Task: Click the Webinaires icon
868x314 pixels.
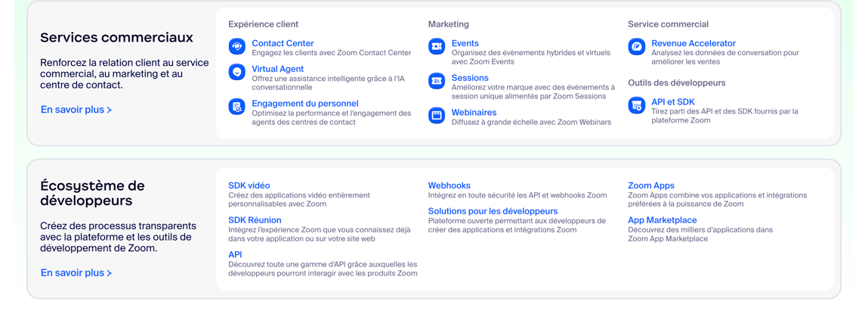Action: tap(437, 115)
